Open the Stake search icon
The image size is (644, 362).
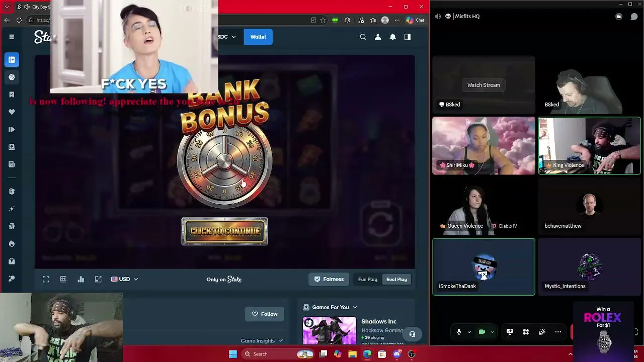tap(363, 37)
